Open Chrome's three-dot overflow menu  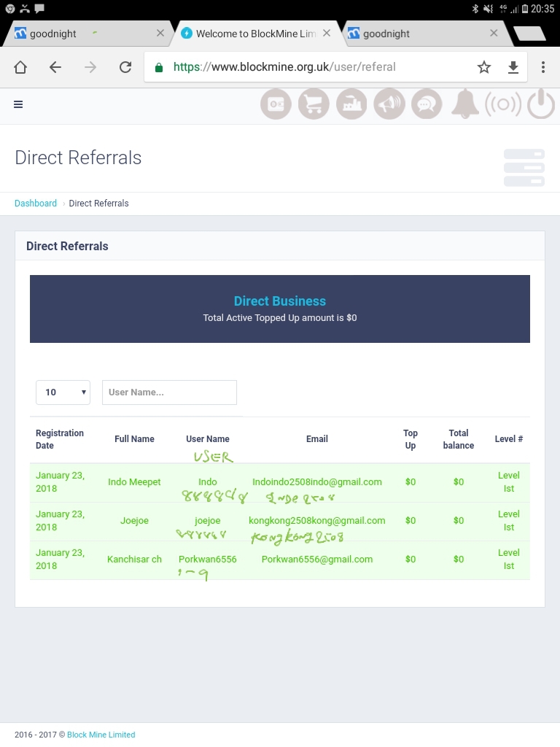click(543, 67)
